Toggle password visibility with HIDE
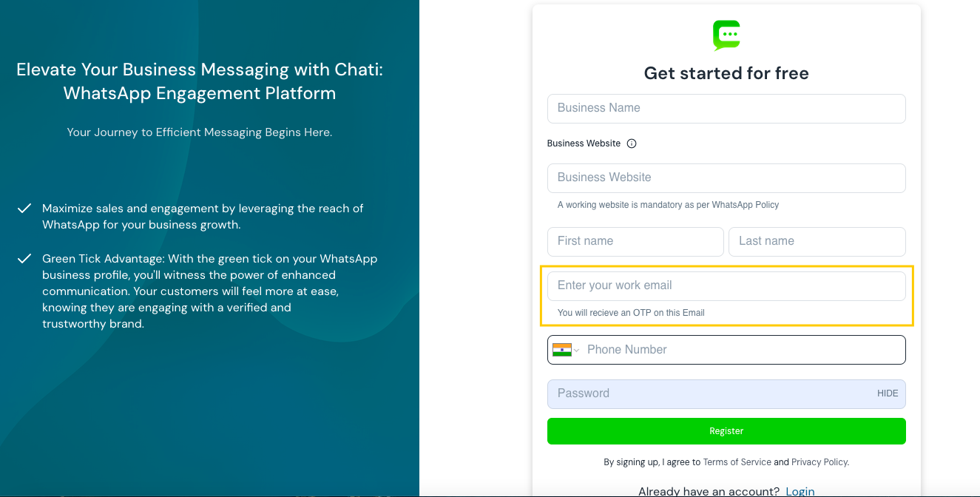This screenshot has height=497, width=980. tap(887, 393)
